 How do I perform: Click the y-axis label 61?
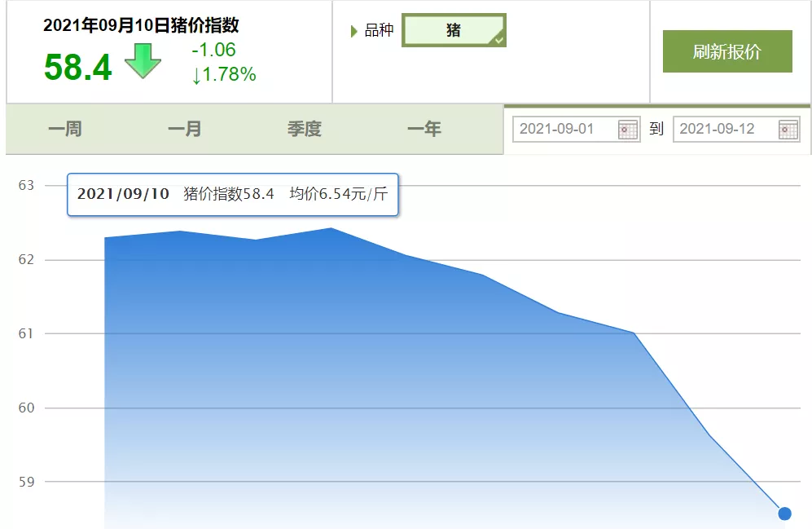pos(26,333)
